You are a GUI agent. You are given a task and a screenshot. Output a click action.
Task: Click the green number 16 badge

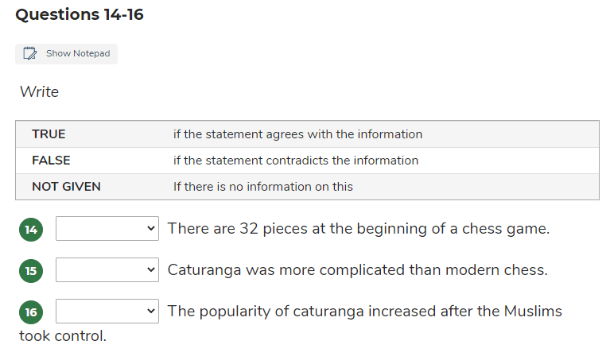pos(31,312)
